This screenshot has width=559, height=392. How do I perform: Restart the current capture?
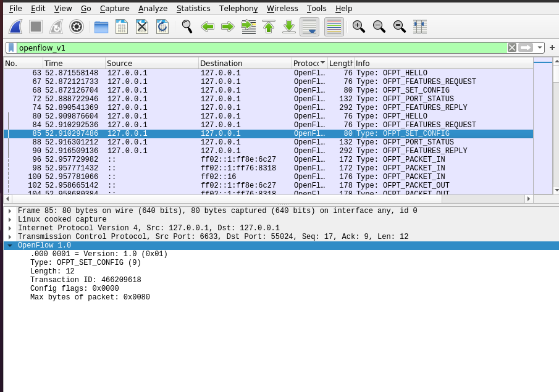tap(56, 27)
